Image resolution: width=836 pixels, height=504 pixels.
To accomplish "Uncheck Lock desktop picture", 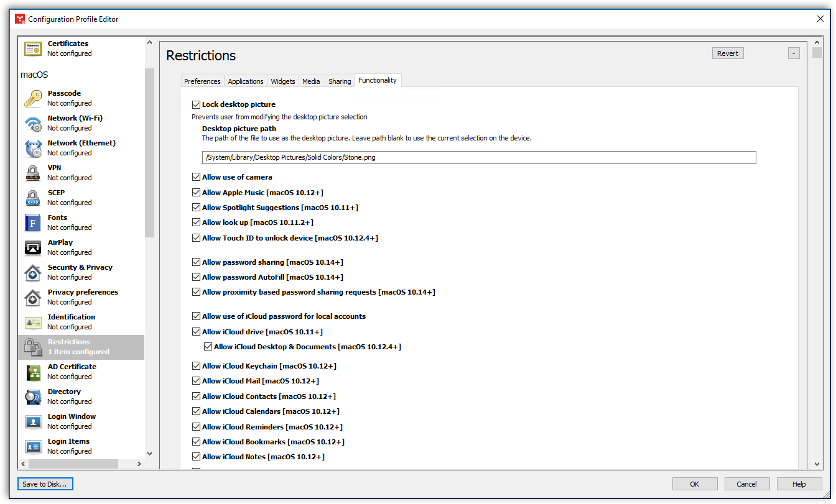I will point(196,104).
